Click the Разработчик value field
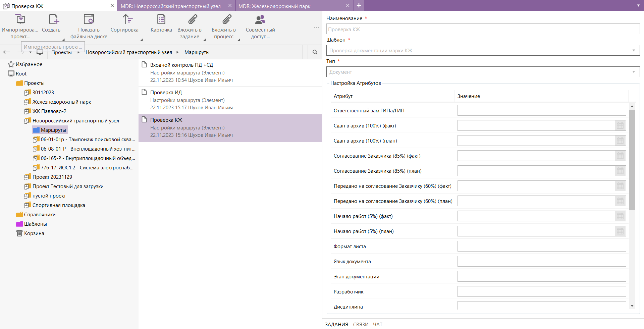Screen dimensions: 644x329 [x=542, y=292]
